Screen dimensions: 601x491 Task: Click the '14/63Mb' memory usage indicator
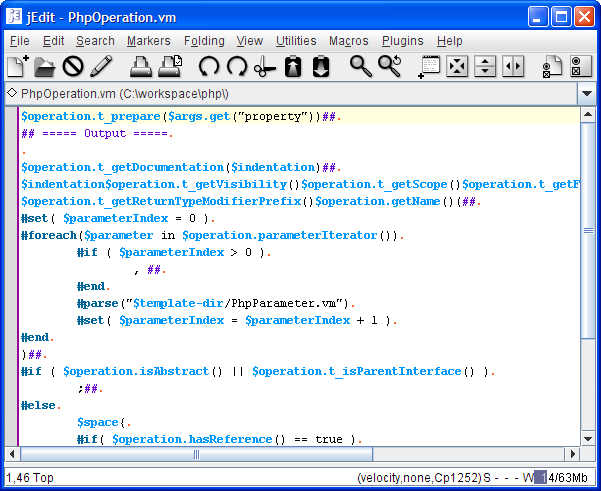click(561, 478)
